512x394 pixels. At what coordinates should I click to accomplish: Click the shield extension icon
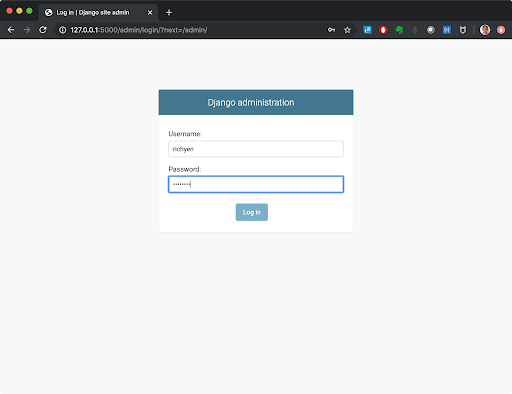pos(463,30)
